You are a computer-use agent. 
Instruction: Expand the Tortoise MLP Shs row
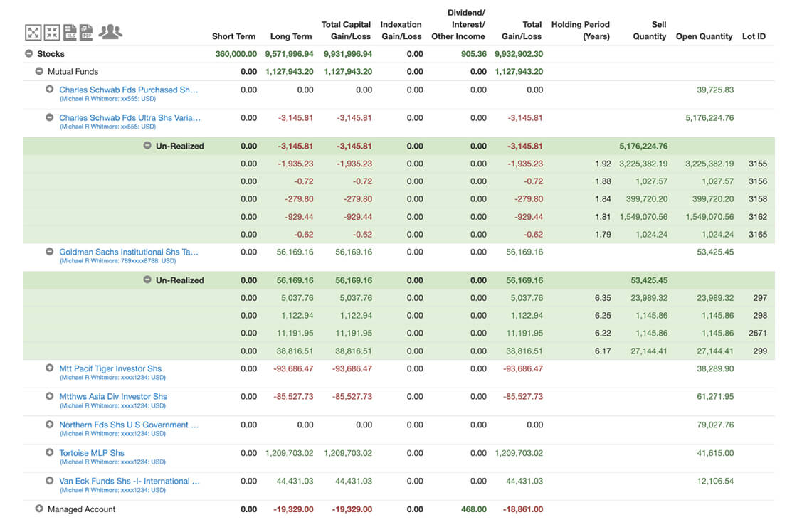click(x=50, y=453)
